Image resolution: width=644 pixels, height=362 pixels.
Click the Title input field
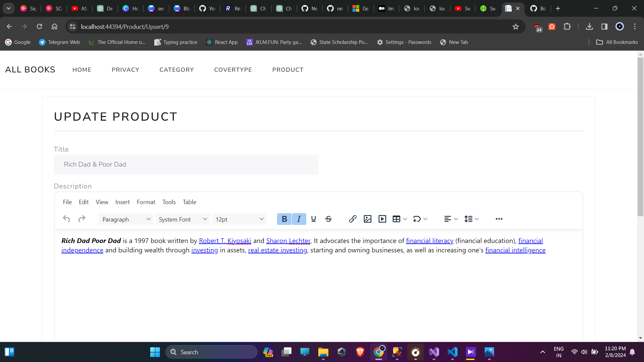coord(186,165)
